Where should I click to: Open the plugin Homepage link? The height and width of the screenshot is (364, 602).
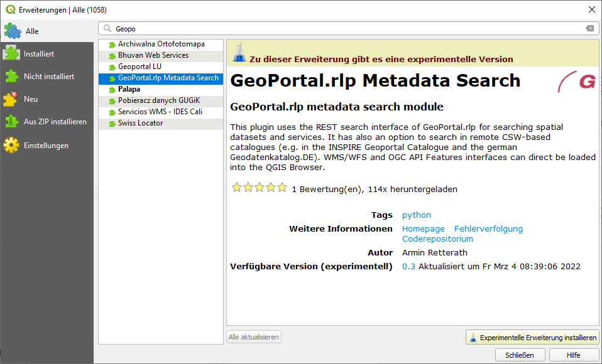click(424, 229)
